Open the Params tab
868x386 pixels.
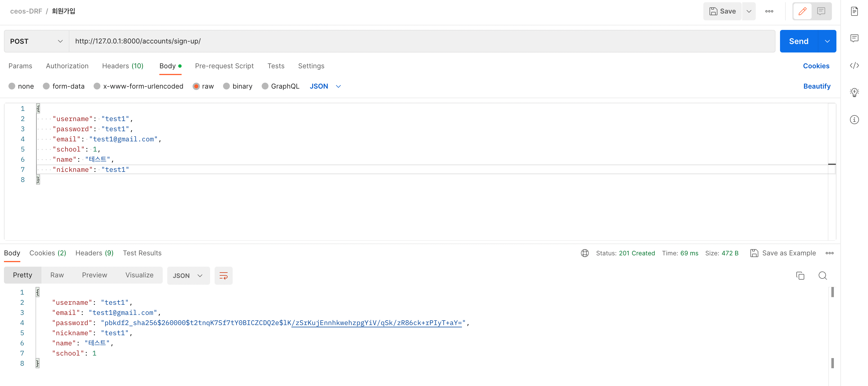(20, 66)
